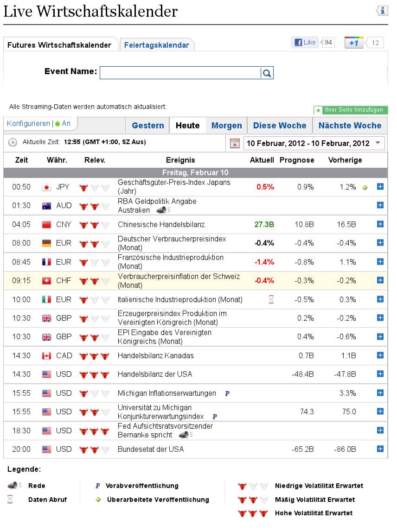Screen dimensions: 397x532
Task: Click the Konfigurieren link
Action: [28, 124]
